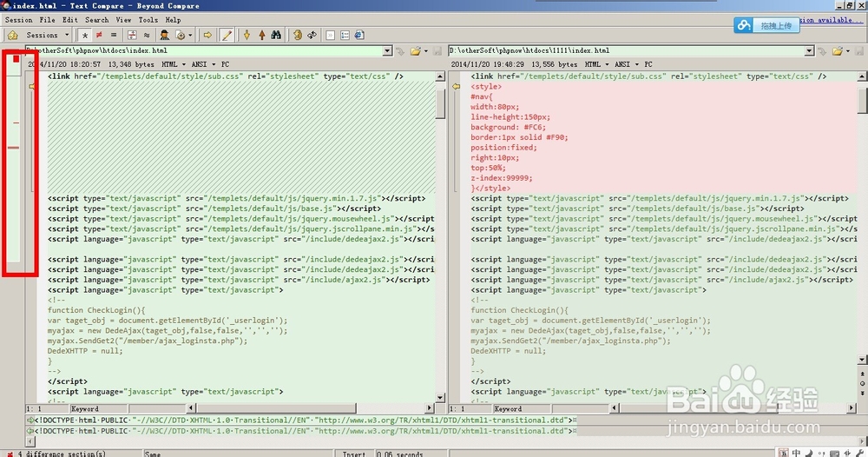
Task: Open the Rules referee icon
Action: [x=164, y=36]
